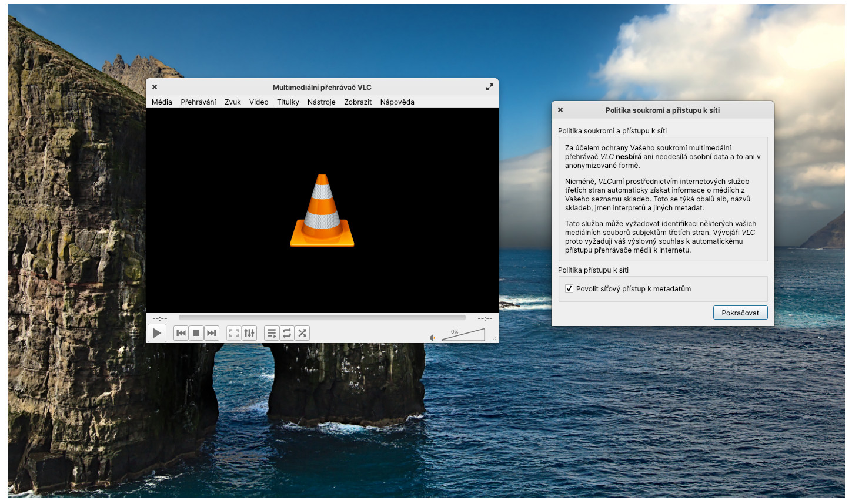The image size is (852, 504).
Task: Mute audio via the speaker icon
Action: (432, 337)
